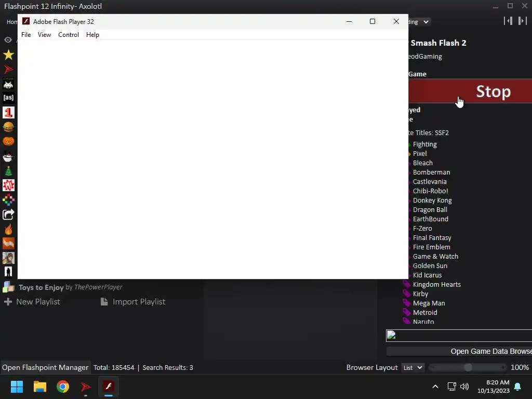Open Google Chrome from the taskbar
Screen dimensions: 532x399
tap(63, 387)
